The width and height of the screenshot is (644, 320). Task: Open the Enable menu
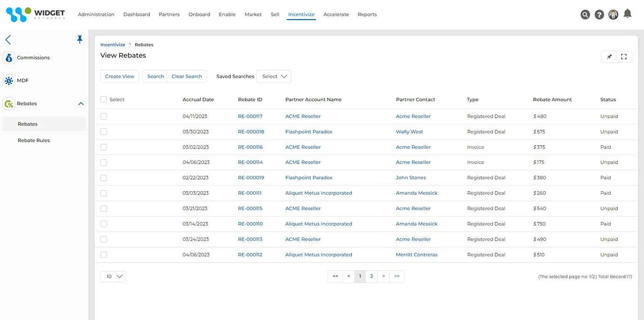click(x=227, y=15)
